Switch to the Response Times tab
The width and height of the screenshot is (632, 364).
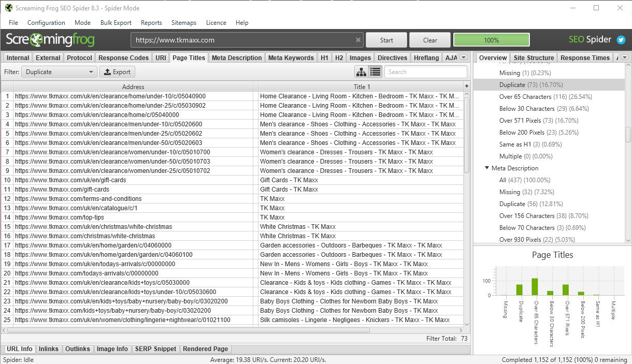coord(585,57)
